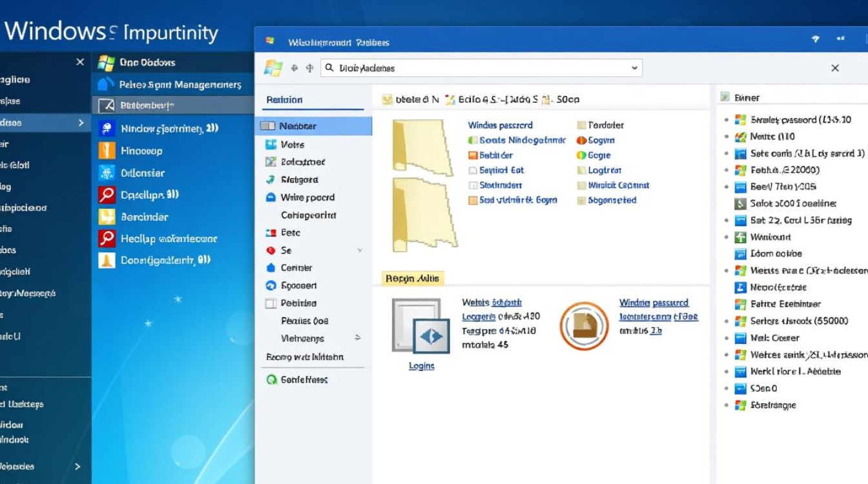Open the round orange icon in lower section
Viewport: 868px width, 484px height.
[x=584, y=326]
